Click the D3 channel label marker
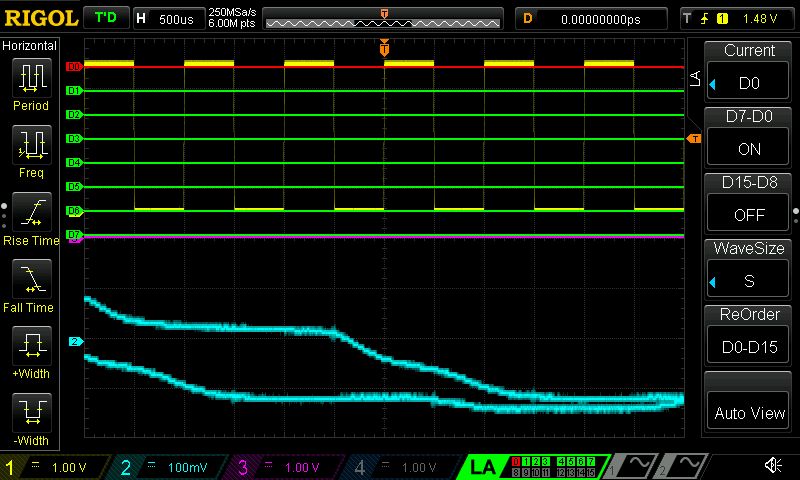 [74, 138]
